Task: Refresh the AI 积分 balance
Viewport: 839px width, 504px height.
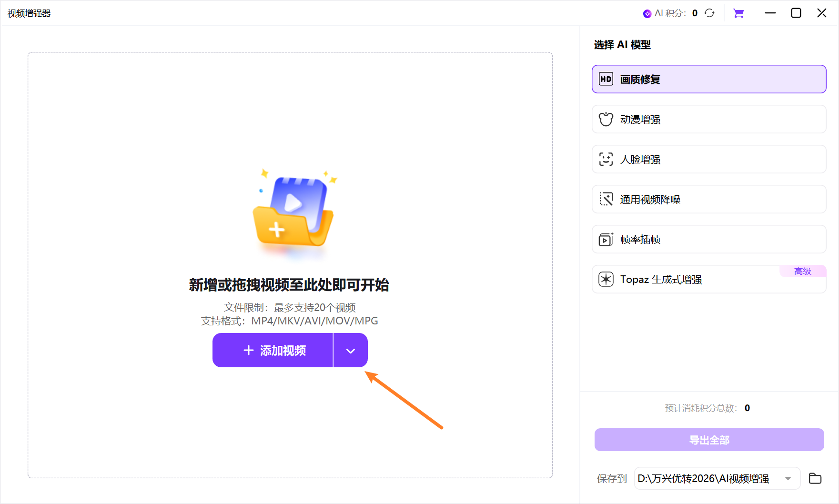Action: [x=709, y=13]
